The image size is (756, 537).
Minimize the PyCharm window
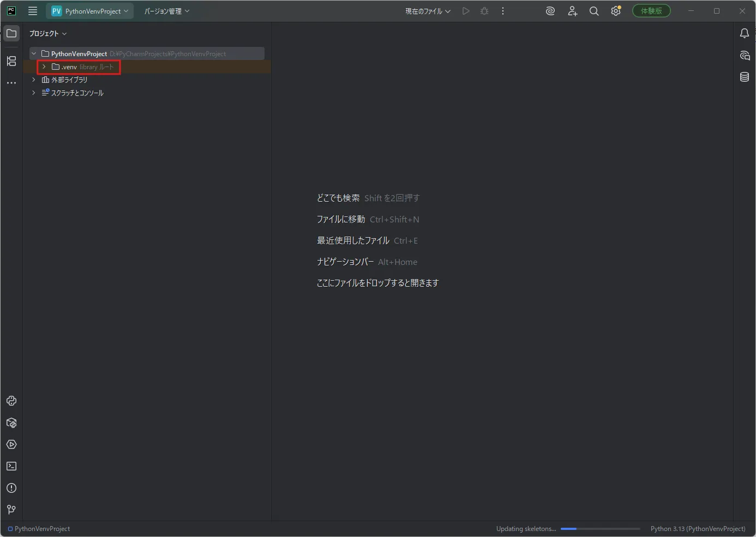click(x=691, y=11)
